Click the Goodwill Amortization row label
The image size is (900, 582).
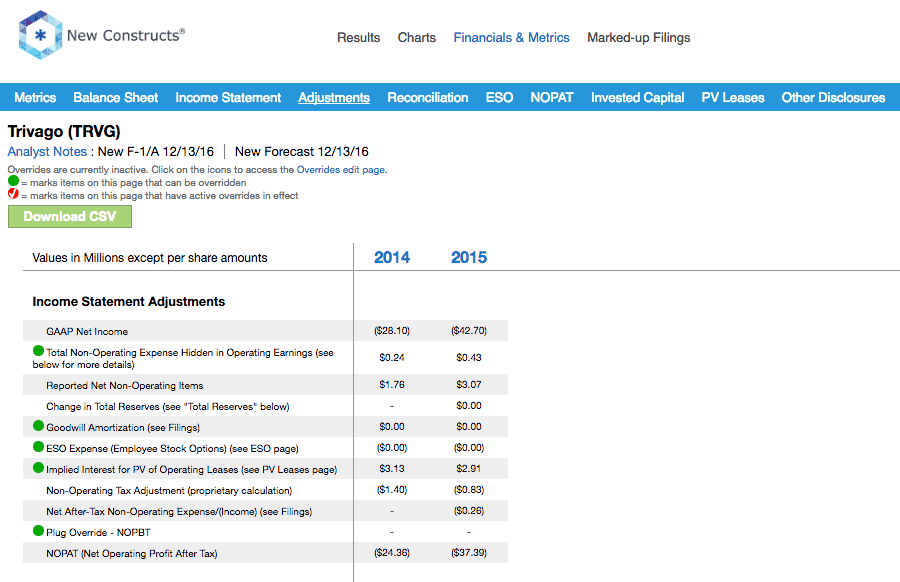point(123,428)
